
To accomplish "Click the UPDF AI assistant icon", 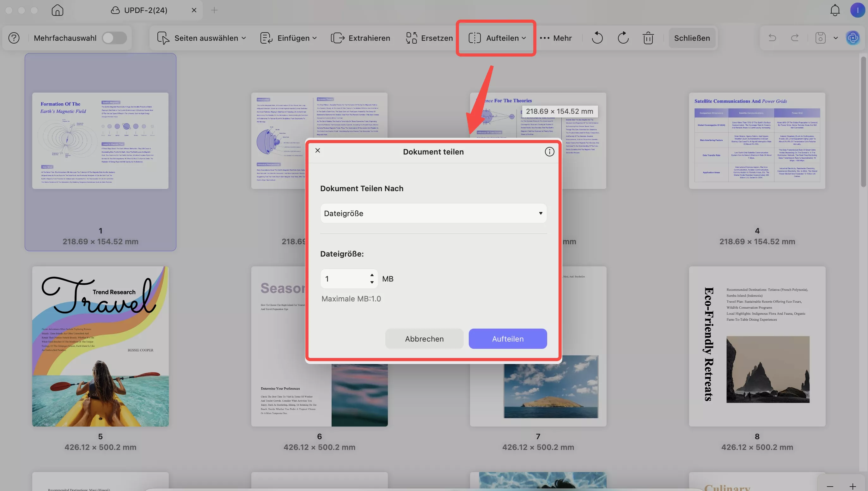I will click(x=853, y=38).
